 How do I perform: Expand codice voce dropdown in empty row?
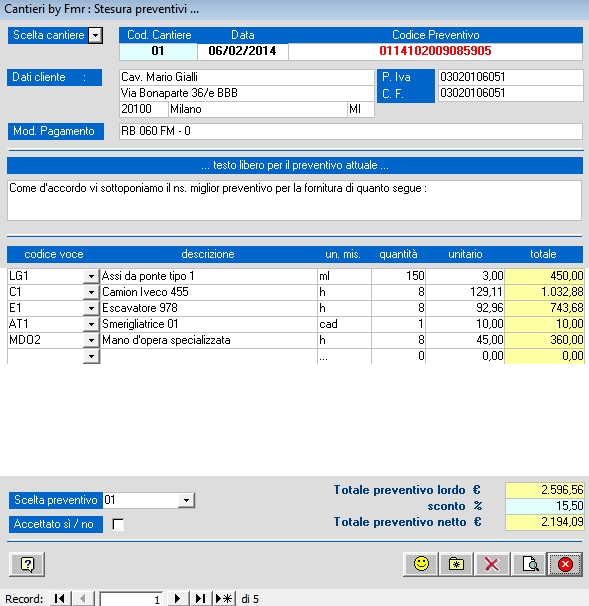coord(91,356)
